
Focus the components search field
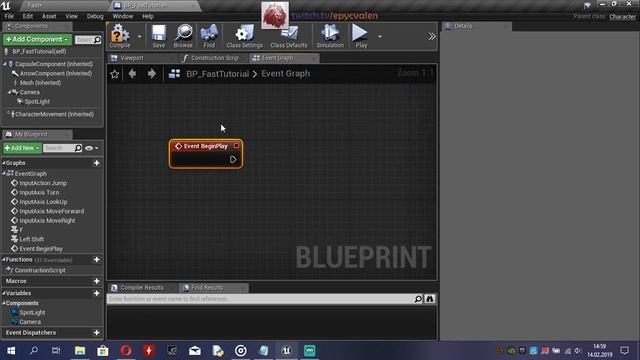pos(88,40)
